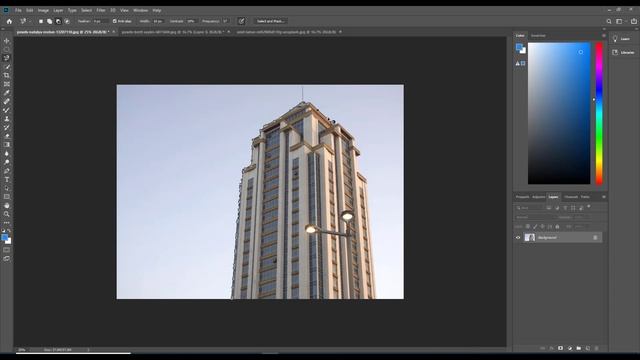Viewport: 640px width, 360px height.
Task: Select the Horizontal Type tool
Action: point(7,180)
